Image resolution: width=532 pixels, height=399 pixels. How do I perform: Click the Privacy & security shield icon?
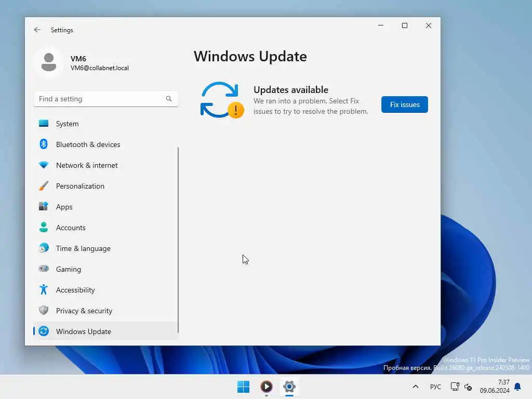(x=44, y=311)
